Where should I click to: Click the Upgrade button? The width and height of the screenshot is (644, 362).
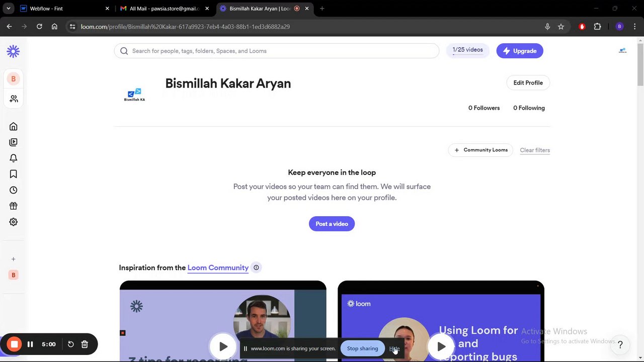pyautogui.click(x=520, y=51)
